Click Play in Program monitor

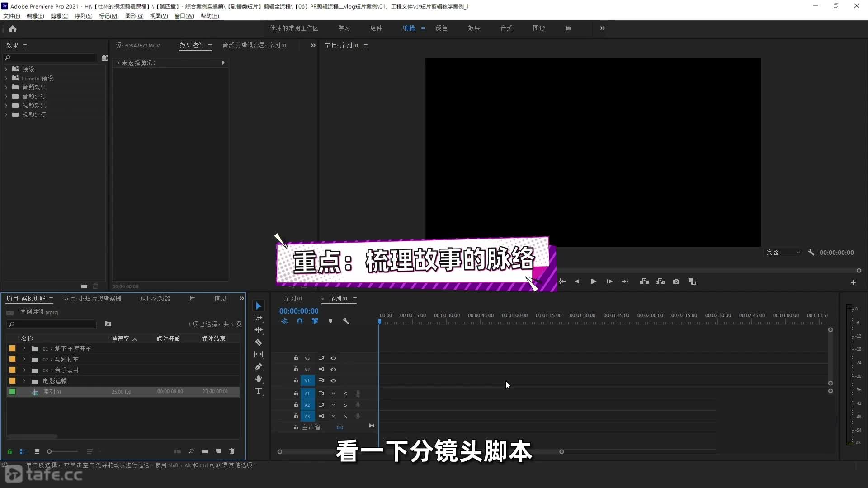coord(593,282)
